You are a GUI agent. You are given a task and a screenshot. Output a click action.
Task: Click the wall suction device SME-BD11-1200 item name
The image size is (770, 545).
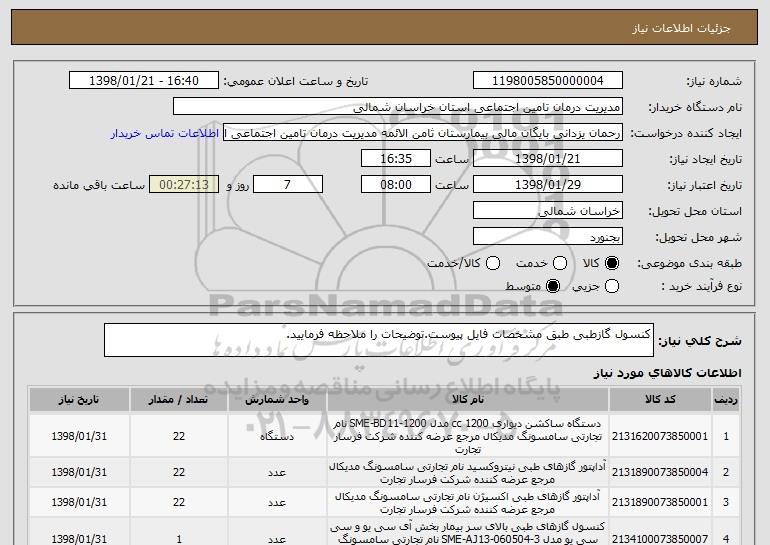click(468, 436)
